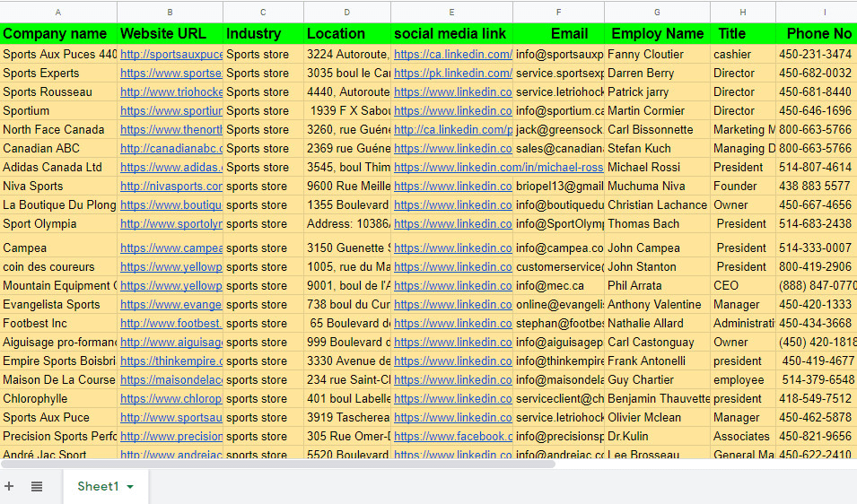Select the 'Canadian ABC' cell

click(x=58, y=149)
